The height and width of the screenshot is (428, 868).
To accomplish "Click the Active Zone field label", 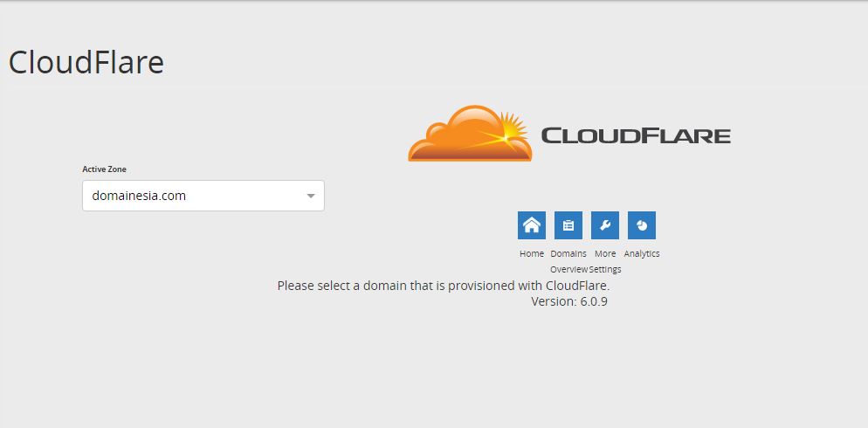I will coord(104,169).
